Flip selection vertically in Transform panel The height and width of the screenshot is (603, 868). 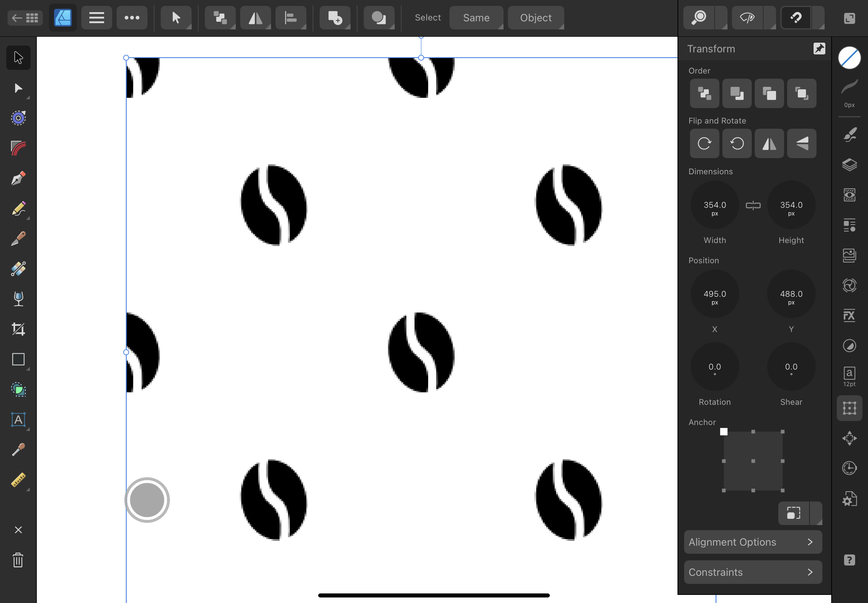click(x=801, y=143)
